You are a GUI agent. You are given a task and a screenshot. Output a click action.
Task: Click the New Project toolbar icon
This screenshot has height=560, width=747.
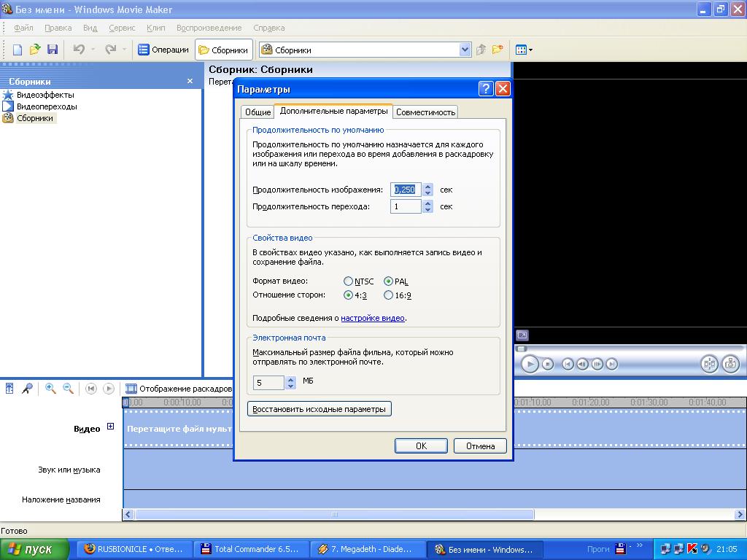(x=18, y=50)
